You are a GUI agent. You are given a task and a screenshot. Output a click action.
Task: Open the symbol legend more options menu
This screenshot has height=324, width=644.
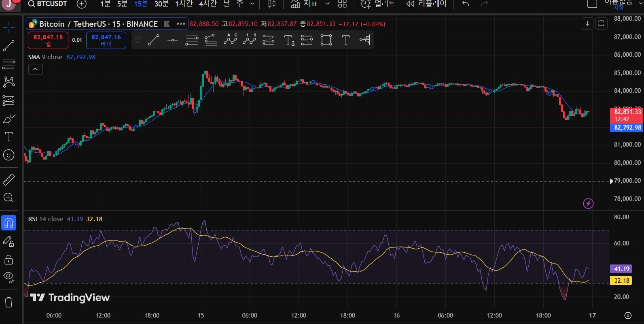coord(181,24)
